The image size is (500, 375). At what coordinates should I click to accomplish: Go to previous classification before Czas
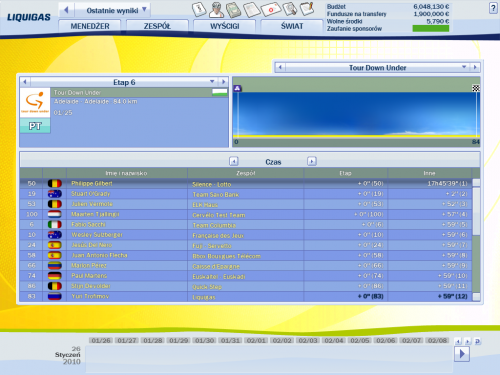click(234, 161)
